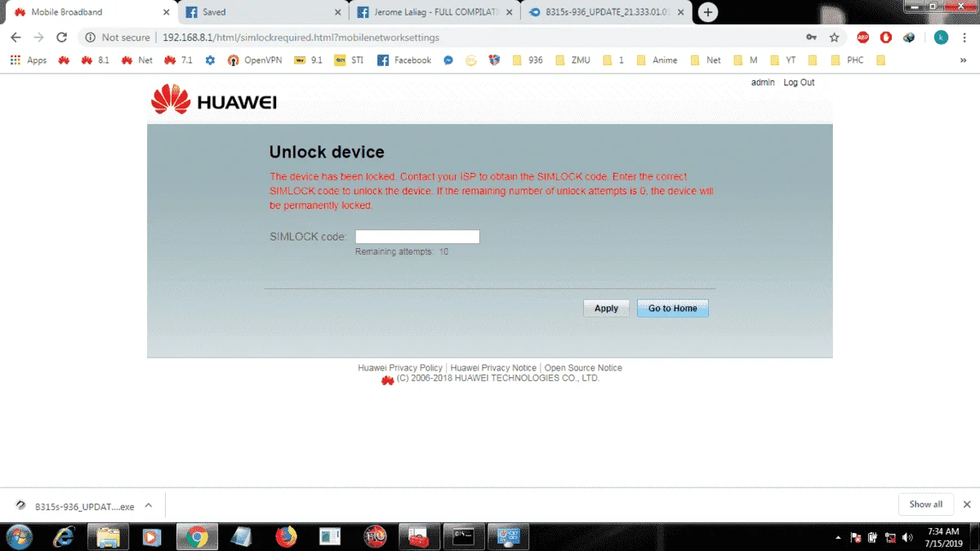
Task: Click the Go to Home button
Action: point(673,309)
